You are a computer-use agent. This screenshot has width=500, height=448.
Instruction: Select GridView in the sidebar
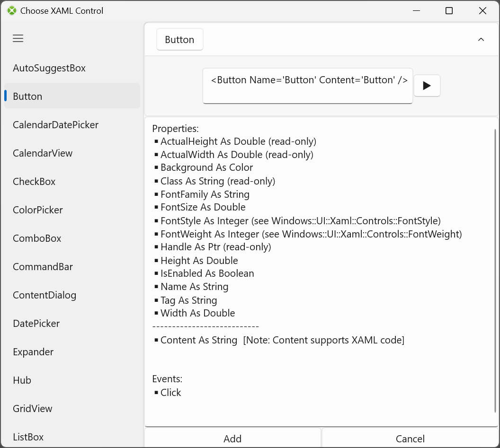[x=33, y=409]
